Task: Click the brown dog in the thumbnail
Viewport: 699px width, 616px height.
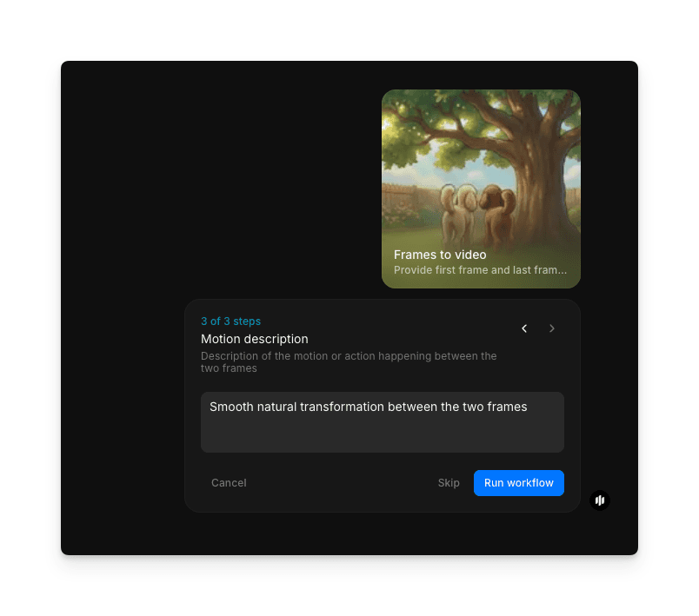Action: pos(496,213)
